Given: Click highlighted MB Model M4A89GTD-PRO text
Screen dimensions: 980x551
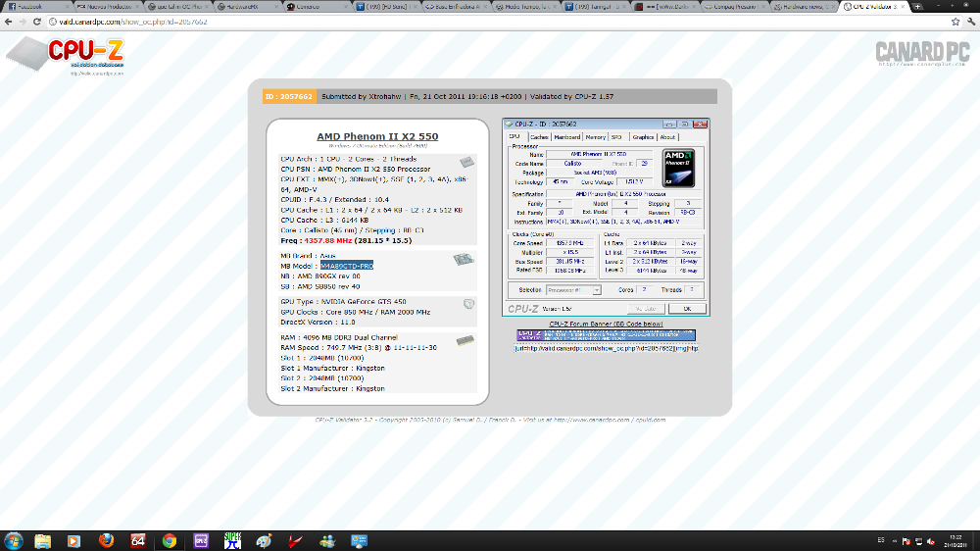Looking at the screenshot, I should point(347,266).
